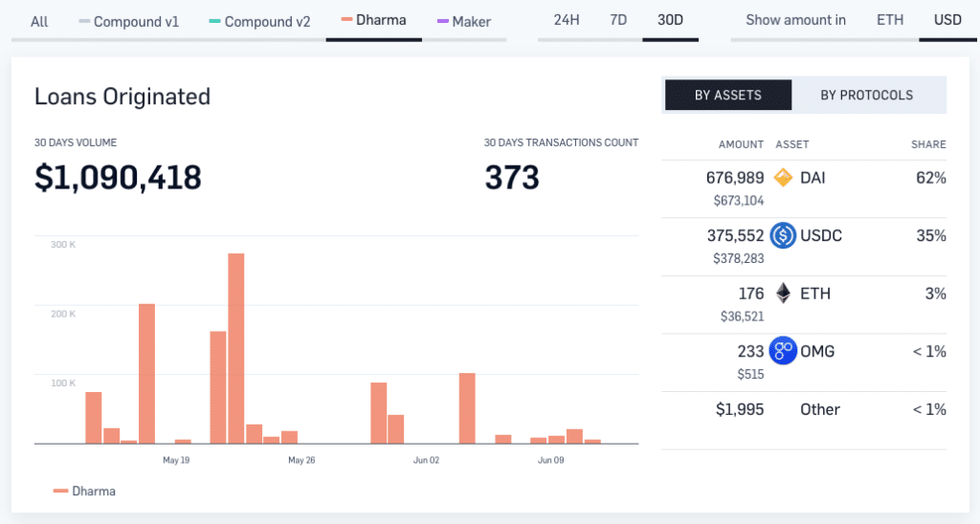Select the All protocols filter

point(39,21)
